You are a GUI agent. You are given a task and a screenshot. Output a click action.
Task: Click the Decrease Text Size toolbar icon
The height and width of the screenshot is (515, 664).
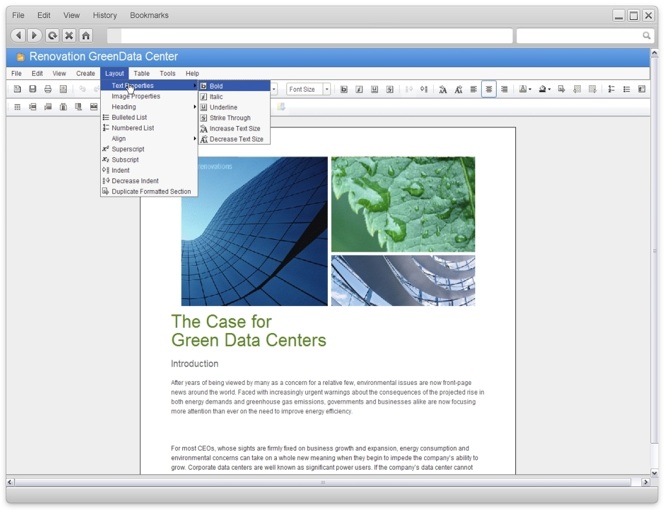(458, 89)
